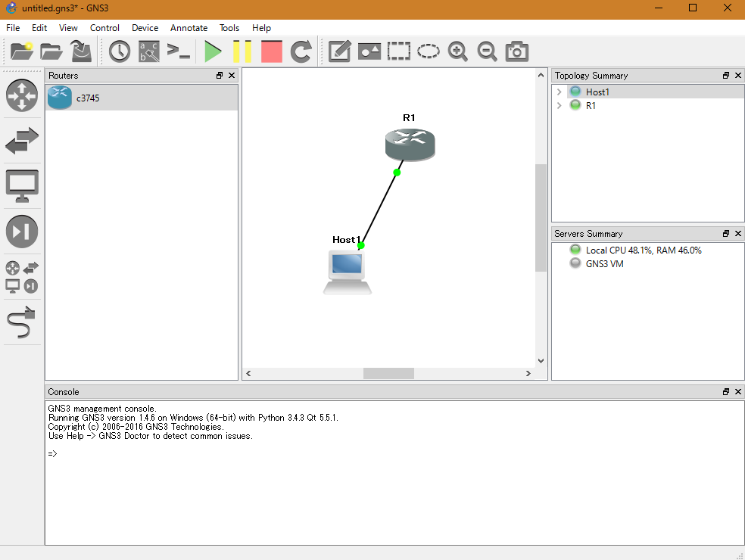Select the Switches device category

(22, 141)
